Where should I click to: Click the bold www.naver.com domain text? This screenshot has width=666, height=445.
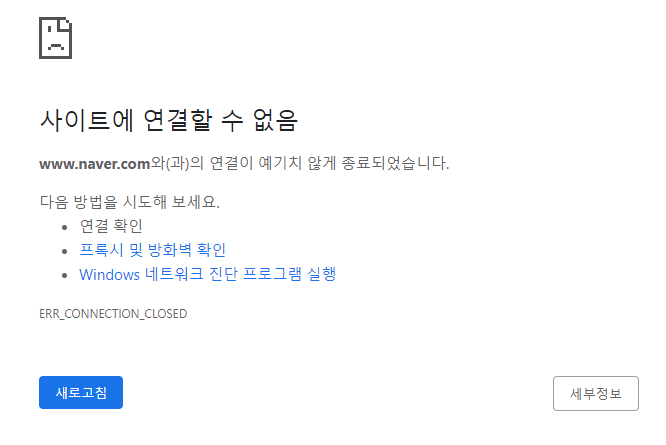94,163
